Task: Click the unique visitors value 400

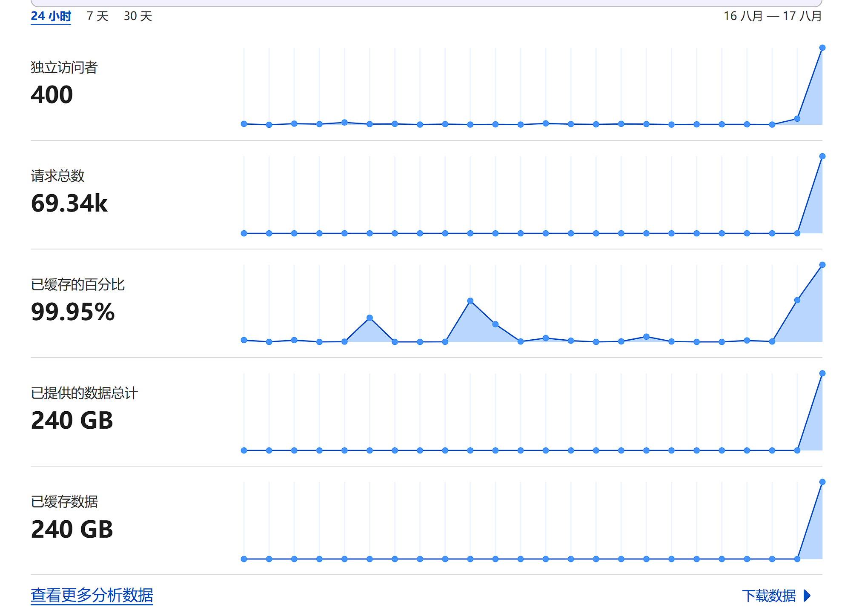Action: (x=52, y=95)
